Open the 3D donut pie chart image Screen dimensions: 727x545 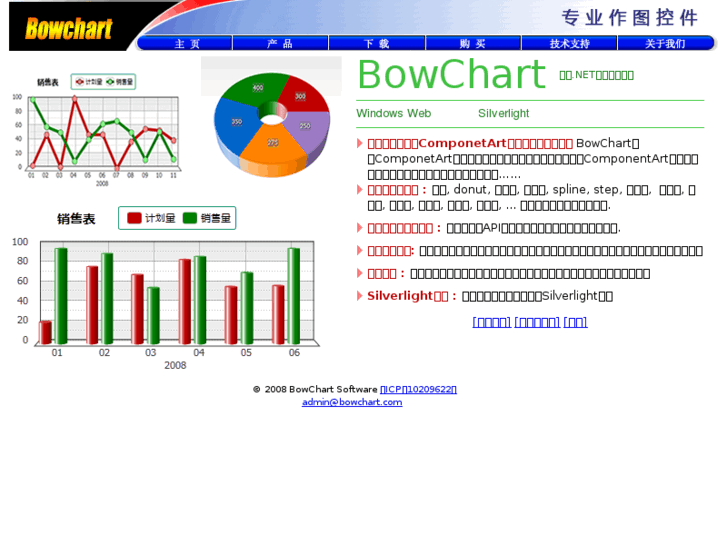(272, 117)
